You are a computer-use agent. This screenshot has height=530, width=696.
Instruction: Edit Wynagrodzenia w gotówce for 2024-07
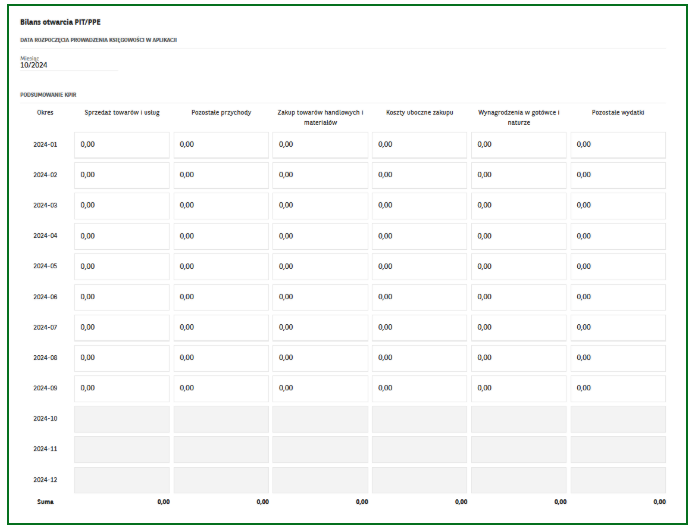click(x=519, y=328)
